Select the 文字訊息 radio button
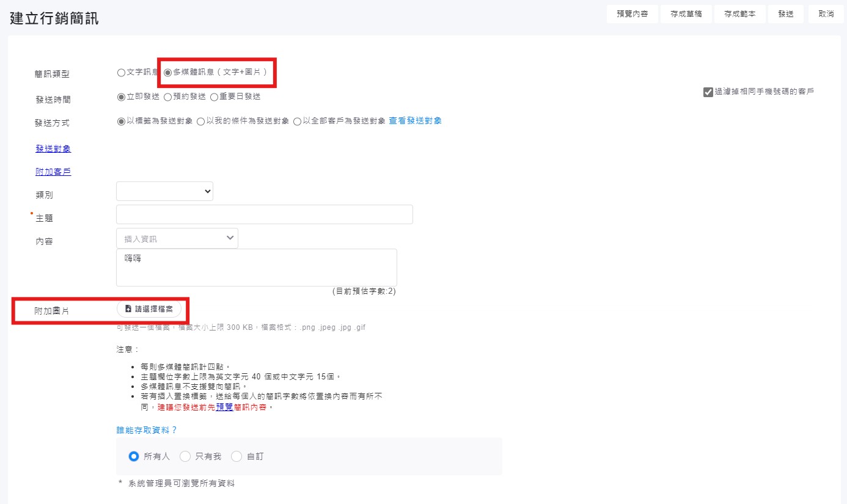847x504 pixels. [121, 73]
